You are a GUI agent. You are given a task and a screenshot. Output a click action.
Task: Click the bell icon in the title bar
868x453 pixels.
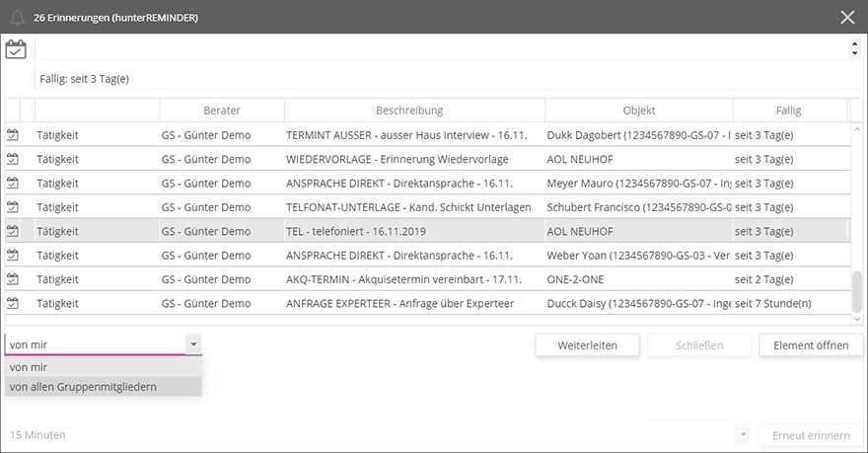click(x=17, y=18)
